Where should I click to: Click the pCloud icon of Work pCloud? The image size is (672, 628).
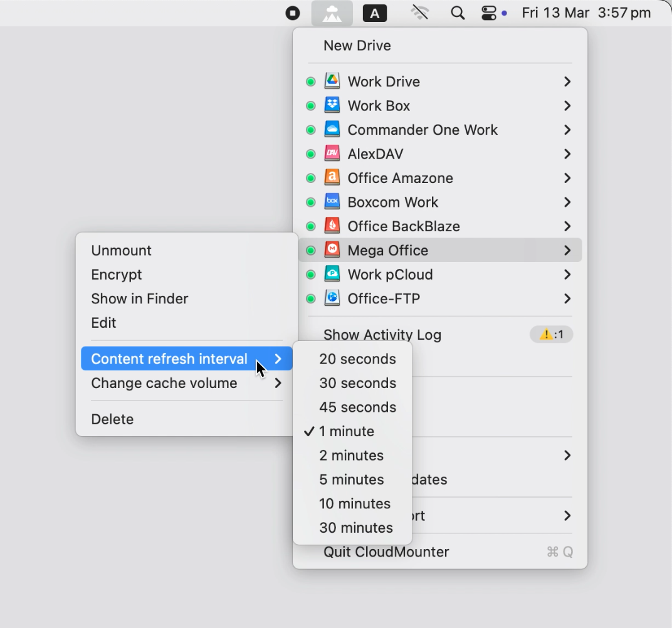tap(332, 274)
